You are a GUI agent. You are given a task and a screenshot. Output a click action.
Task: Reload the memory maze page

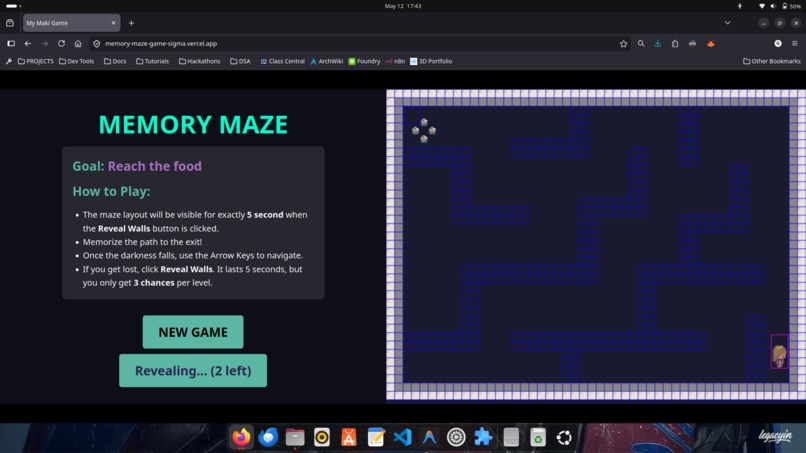click(61, 44)
